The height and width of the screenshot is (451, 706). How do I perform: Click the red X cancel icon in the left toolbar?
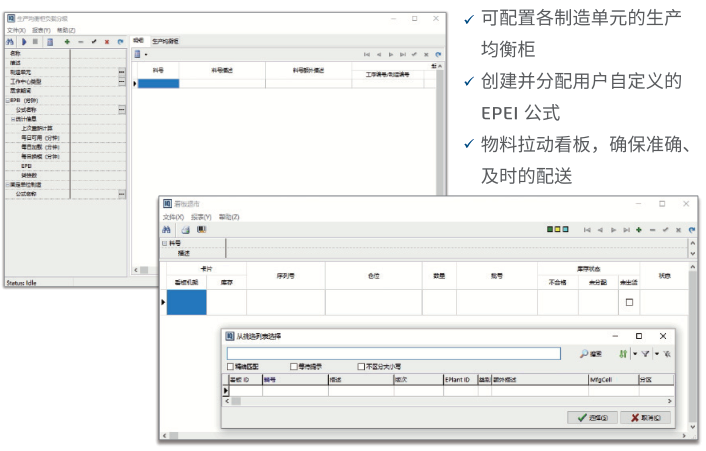coord(107,42)
